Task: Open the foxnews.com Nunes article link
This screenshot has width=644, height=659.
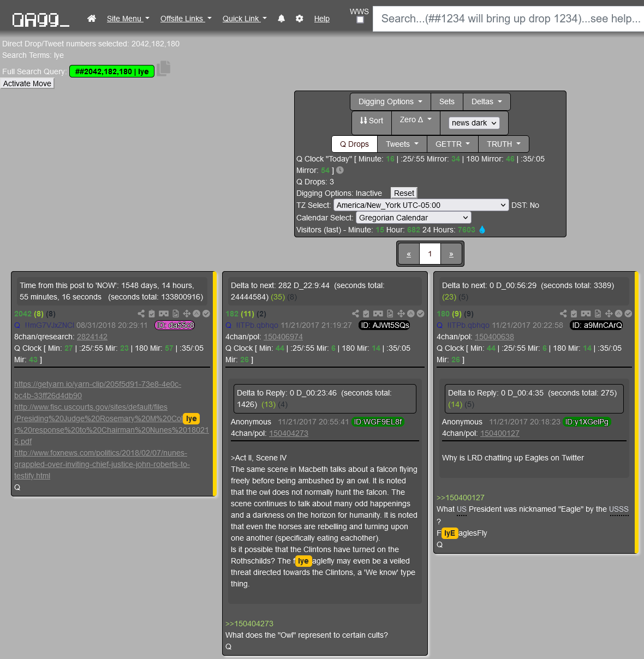Action: click(101, 464)
